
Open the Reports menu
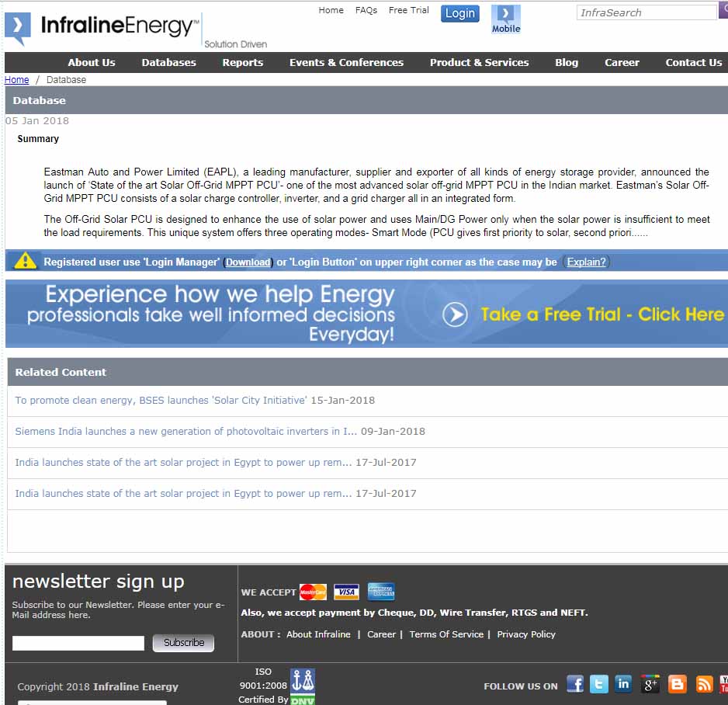[243, 62]
